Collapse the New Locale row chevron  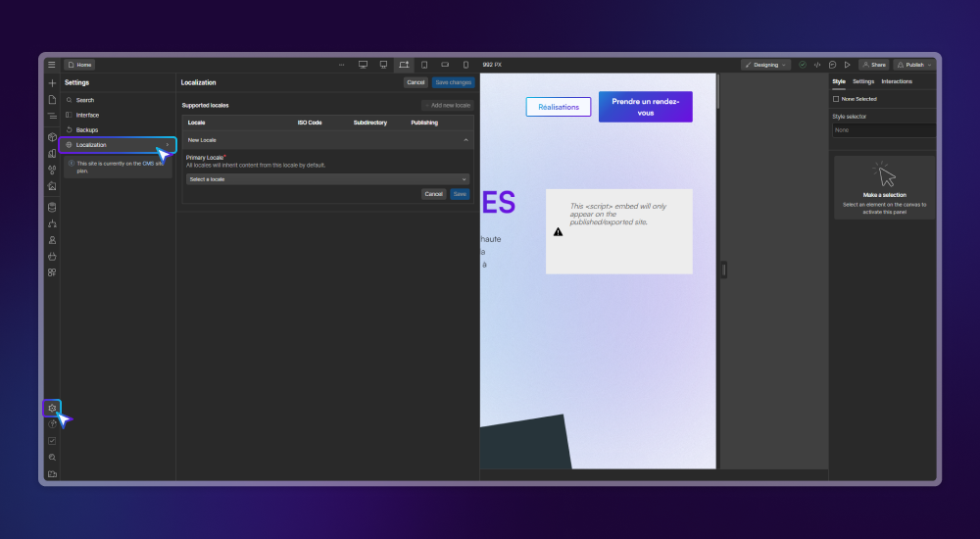tap(465, 140)
